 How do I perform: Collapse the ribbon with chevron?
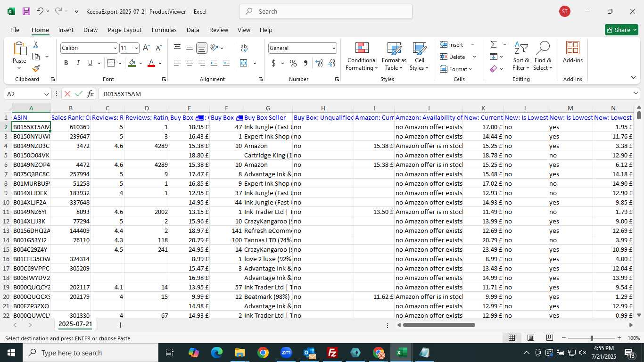(x=633, y=78)
